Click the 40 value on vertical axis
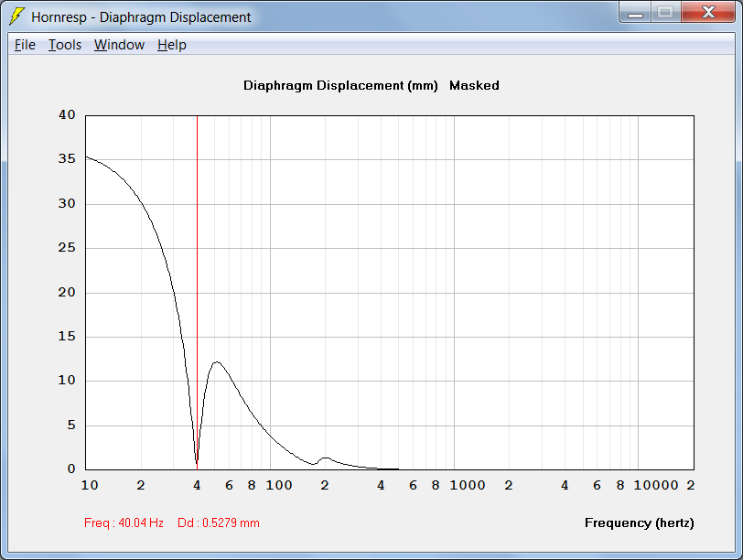743x560 pixels. 67,114
